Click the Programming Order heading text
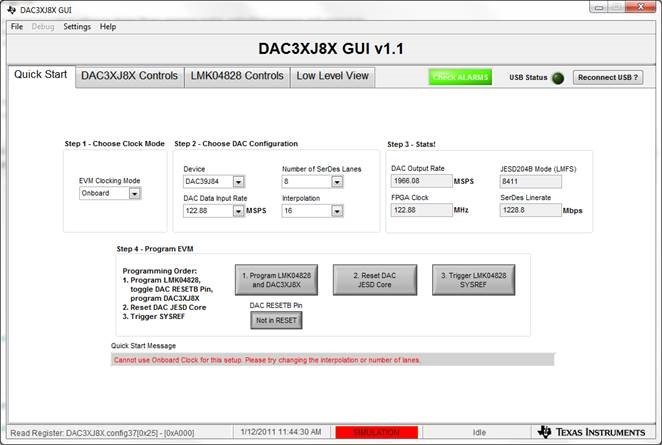The image size is (662, 445). coord(160,271)
